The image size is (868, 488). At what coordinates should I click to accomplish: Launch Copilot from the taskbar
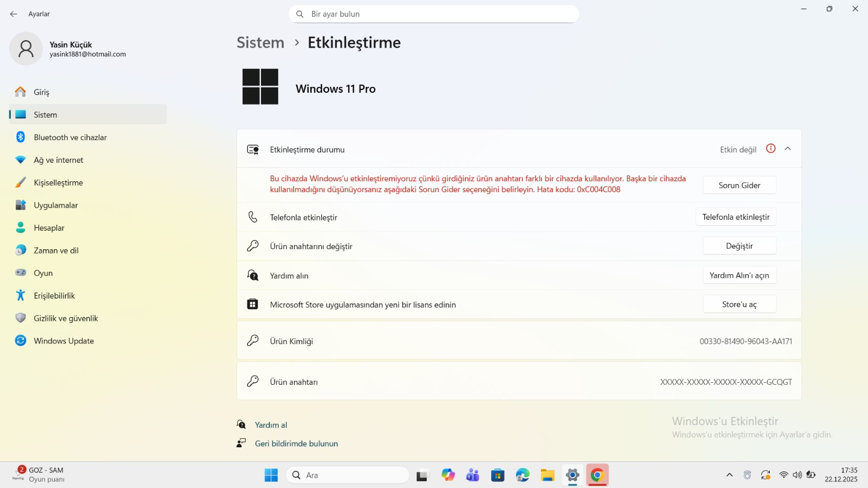tap(448, 475)
